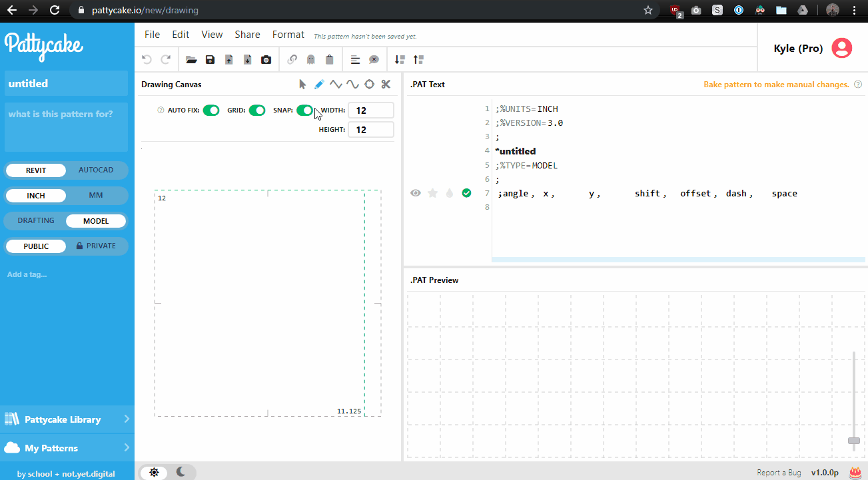Toggle AUTO FIX off

tap(211, 110)
